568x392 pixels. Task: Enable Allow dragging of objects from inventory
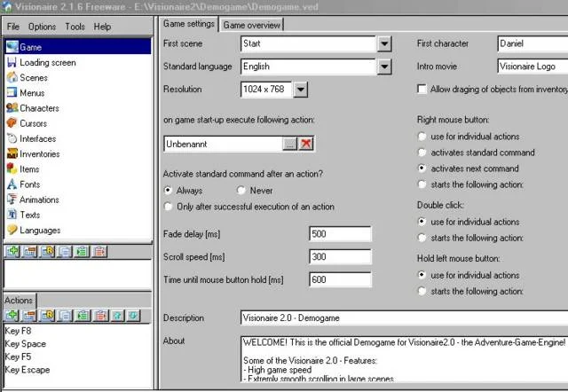click(x=422, y=89)
